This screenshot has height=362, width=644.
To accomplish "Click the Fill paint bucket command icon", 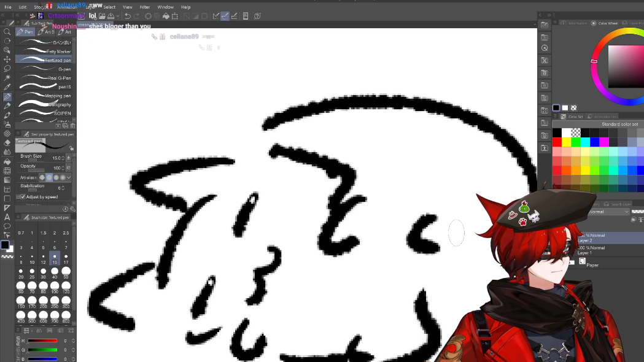I will [x=166, y=16].
